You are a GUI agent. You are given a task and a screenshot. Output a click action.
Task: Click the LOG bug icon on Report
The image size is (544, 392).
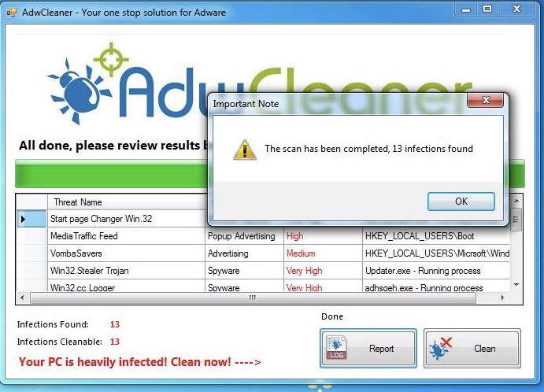coord(336,348)
